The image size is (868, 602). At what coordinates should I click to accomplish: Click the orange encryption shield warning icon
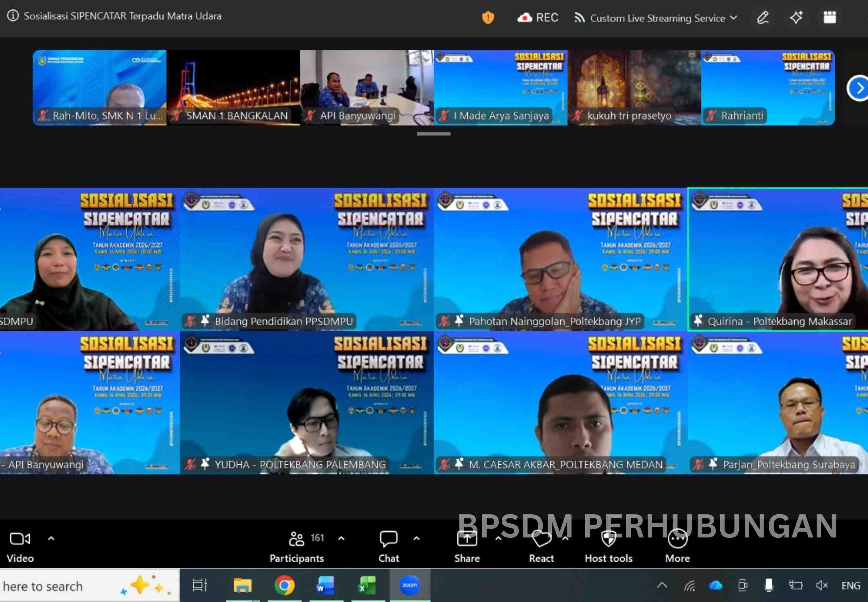[x=488, y=18]
